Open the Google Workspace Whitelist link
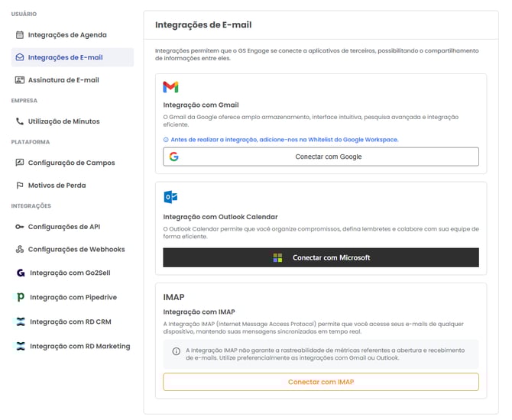Image resolution: width=512 pixels, height=420 pixels. pyautogui.click(x=284, y=140)
